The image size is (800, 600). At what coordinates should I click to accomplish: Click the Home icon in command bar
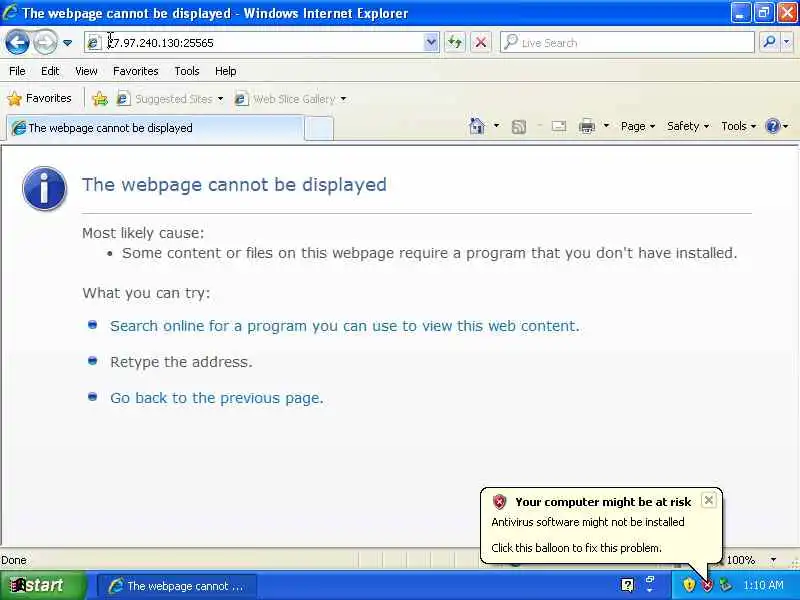[x=477, y=126]
